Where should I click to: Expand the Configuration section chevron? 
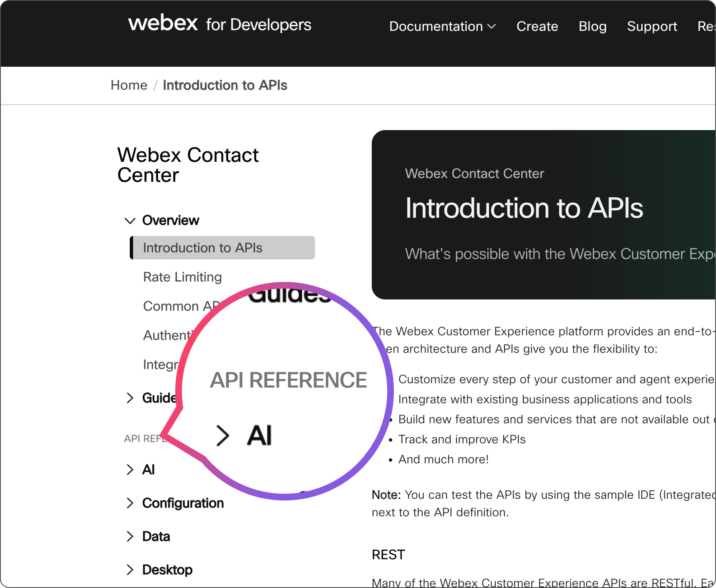pos(130,503)
